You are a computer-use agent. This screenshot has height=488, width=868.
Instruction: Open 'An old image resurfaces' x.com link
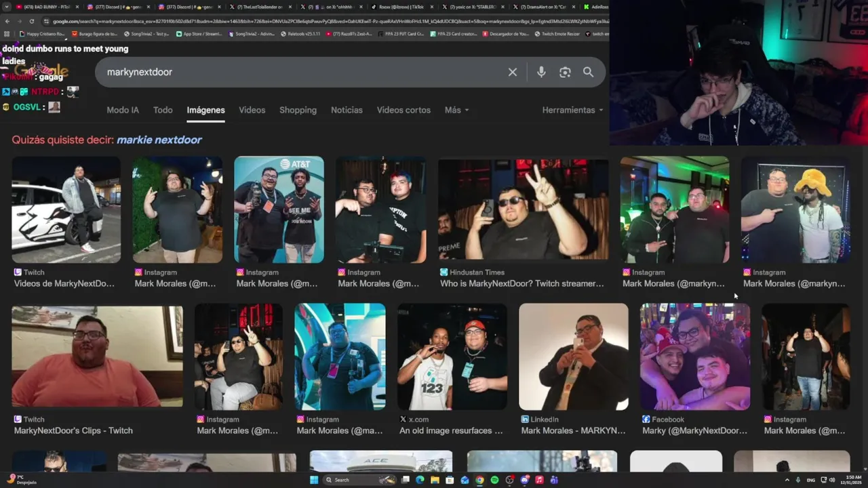(x=451, y=430)
